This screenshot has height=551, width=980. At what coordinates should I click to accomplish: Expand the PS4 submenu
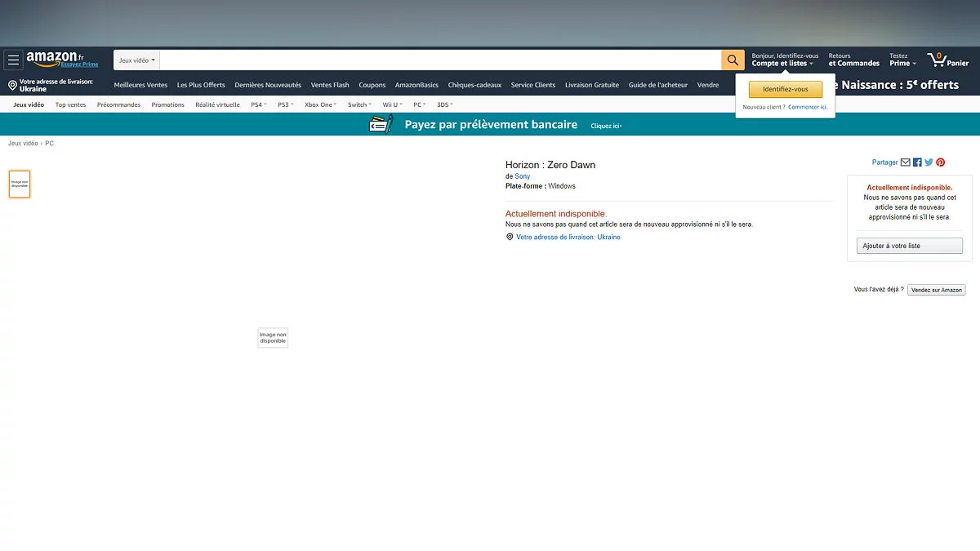pos(259,104)
